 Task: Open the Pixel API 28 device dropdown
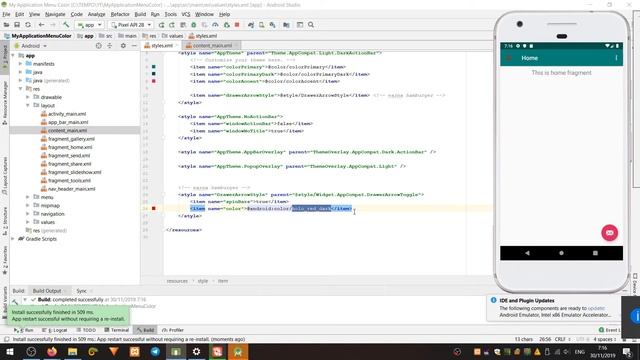pyautogui.click(x=131, y=25)
